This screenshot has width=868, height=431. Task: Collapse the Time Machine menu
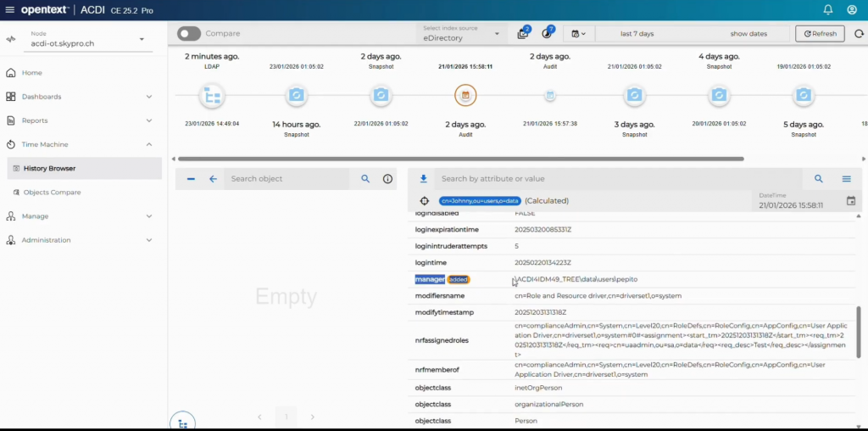point(79,144)
